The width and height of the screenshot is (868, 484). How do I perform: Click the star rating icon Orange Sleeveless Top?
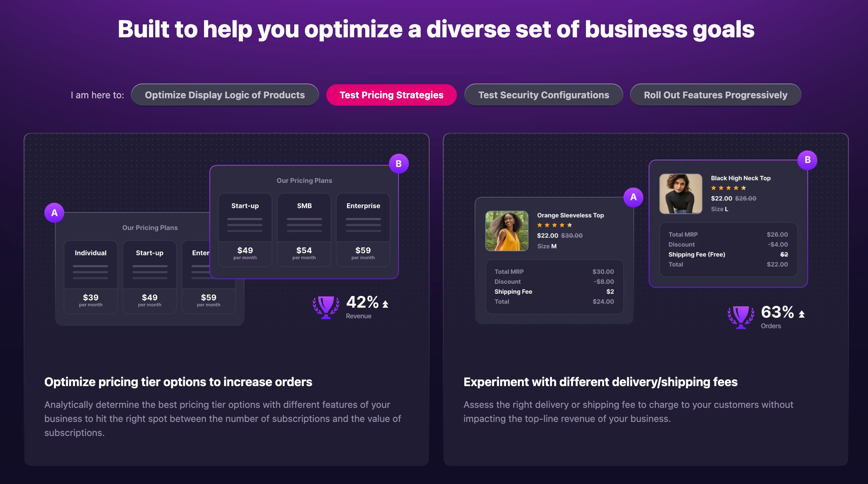pos(553,226)
